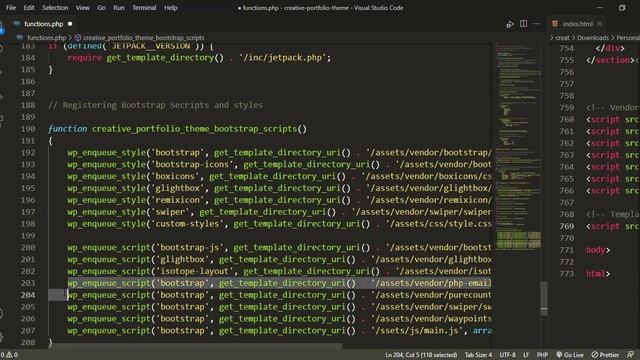The image size is (640, 360).
Task: Click the require keyword on line 184
Action: [84, 58]
